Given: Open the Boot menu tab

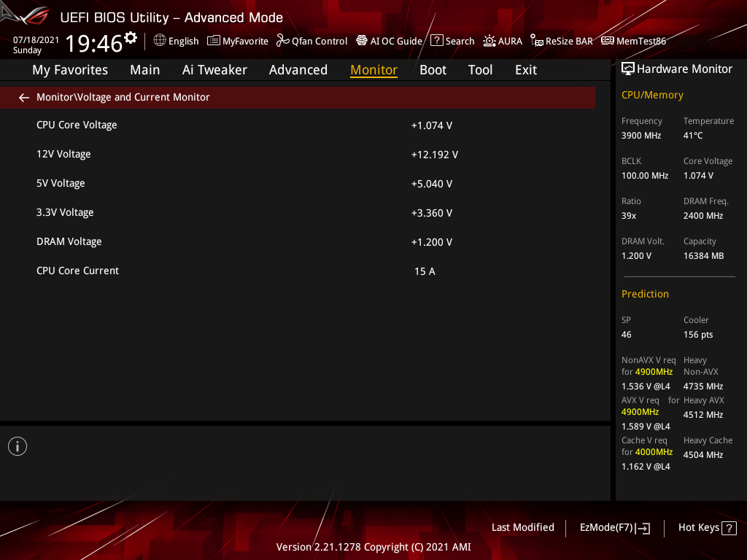Looking at the screenshot, I should point(433,69).
